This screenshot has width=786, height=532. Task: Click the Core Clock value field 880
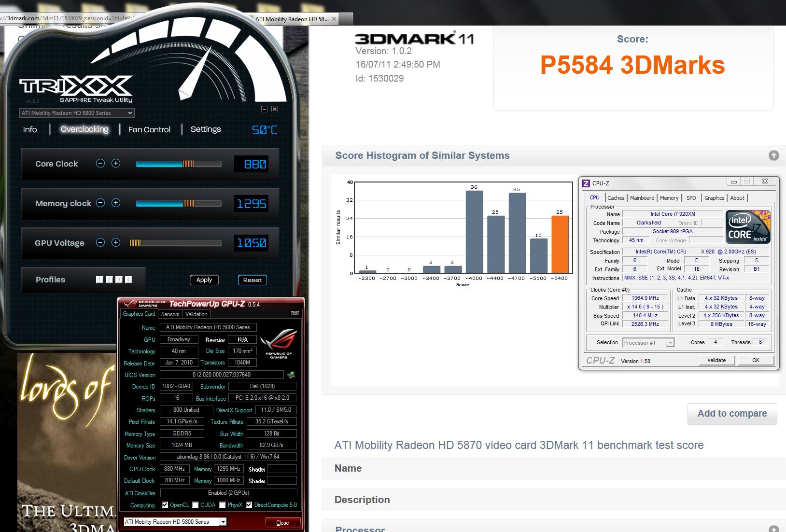pos(251,164)
